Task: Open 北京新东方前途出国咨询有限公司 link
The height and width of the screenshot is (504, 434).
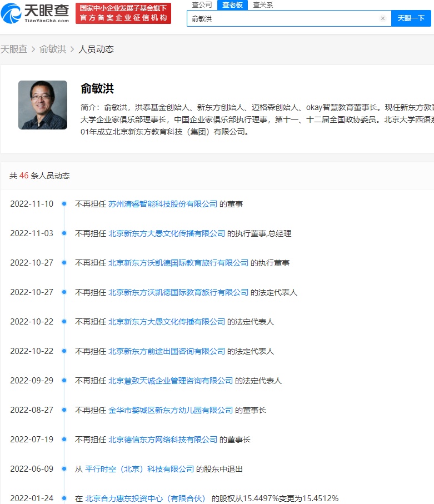Action: pyautogui.click(x=167, y=351)
